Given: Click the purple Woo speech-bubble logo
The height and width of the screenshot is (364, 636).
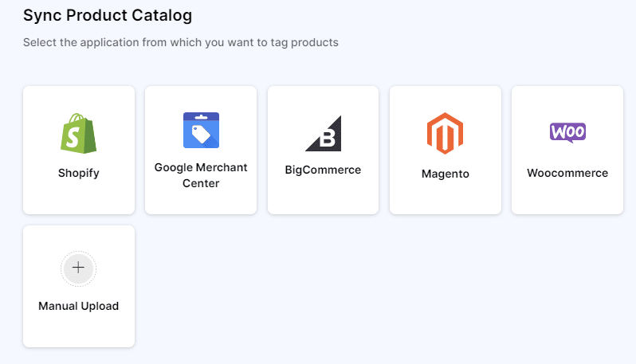Looking at the screenshot, I should click(567, 132).
